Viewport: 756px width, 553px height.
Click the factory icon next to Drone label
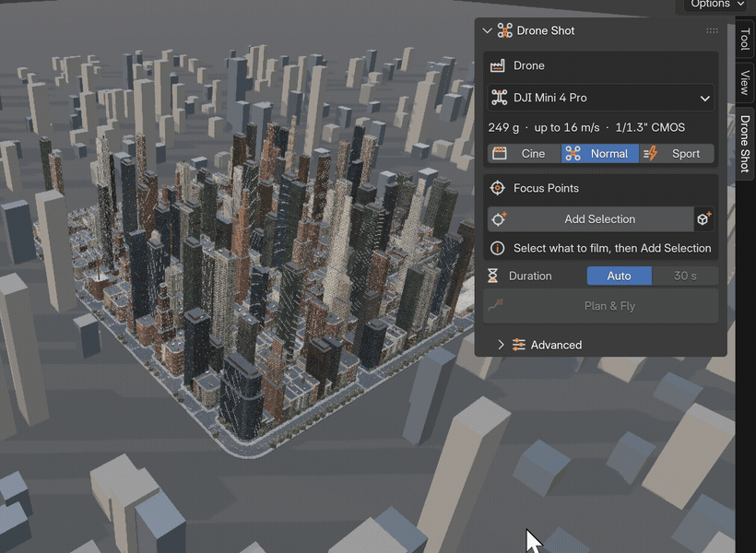pos(498,65)
